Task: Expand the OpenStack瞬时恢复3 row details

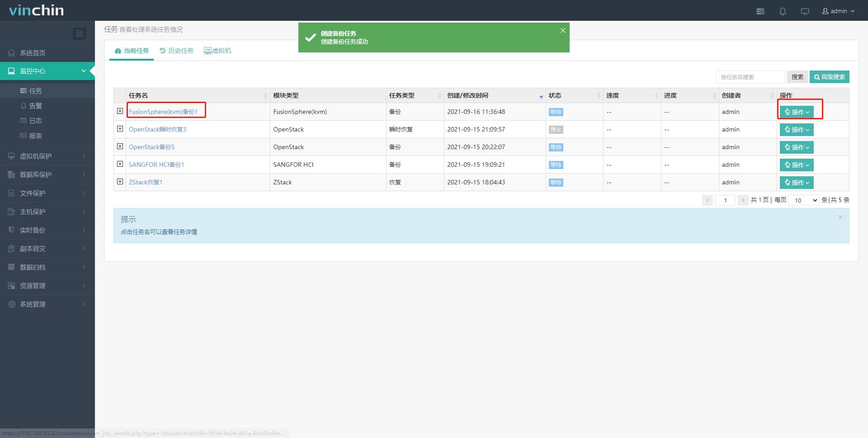Action: pyautogui.click(x=120, y=129)
